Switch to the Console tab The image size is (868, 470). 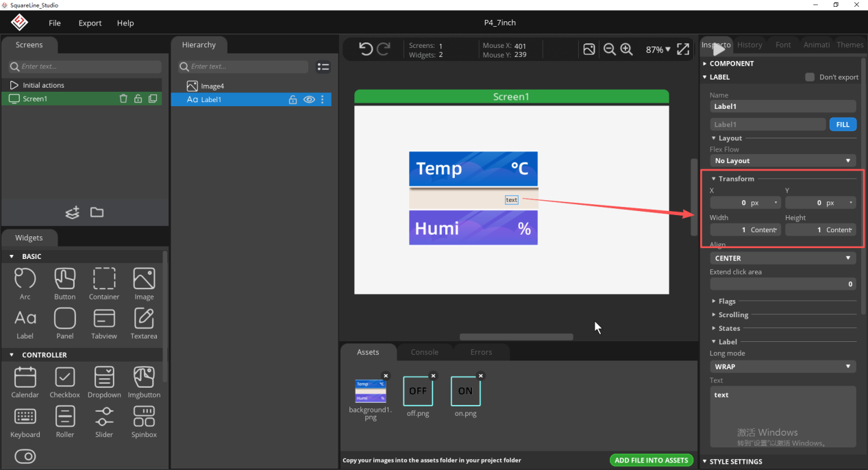tap(425, 352)
